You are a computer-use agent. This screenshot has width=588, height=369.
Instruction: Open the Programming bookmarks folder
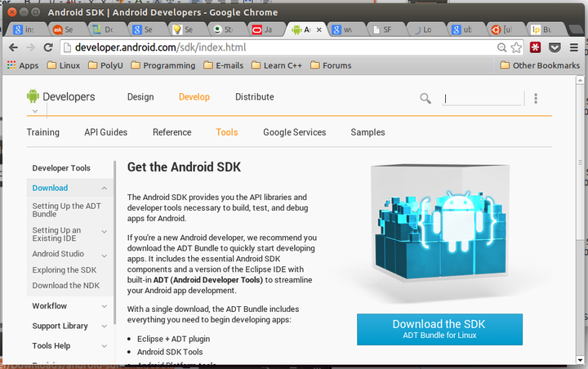coord(163,65)
